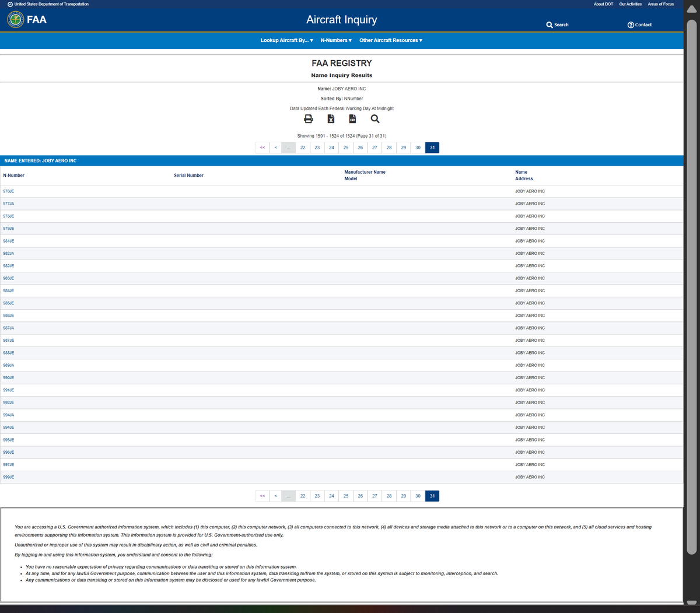Click the FAA seal logo

tap(16, 19)
